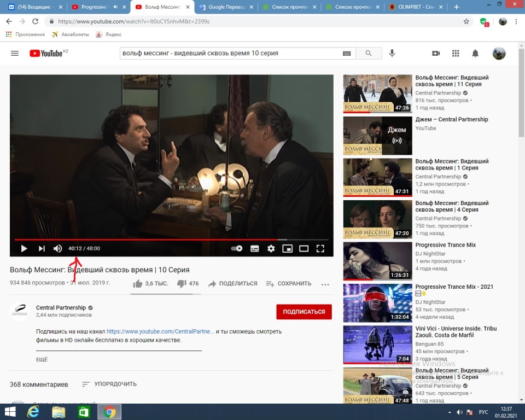
Task: Open Вольф Мессинг 1 Серия video title
Action: click(452, 165)
